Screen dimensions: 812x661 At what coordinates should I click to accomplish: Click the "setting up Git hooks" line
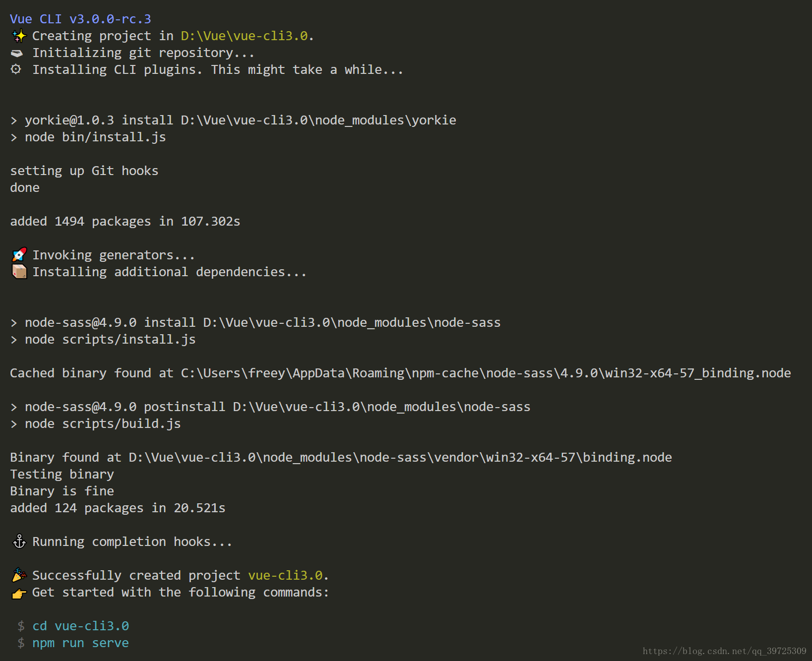84,171
